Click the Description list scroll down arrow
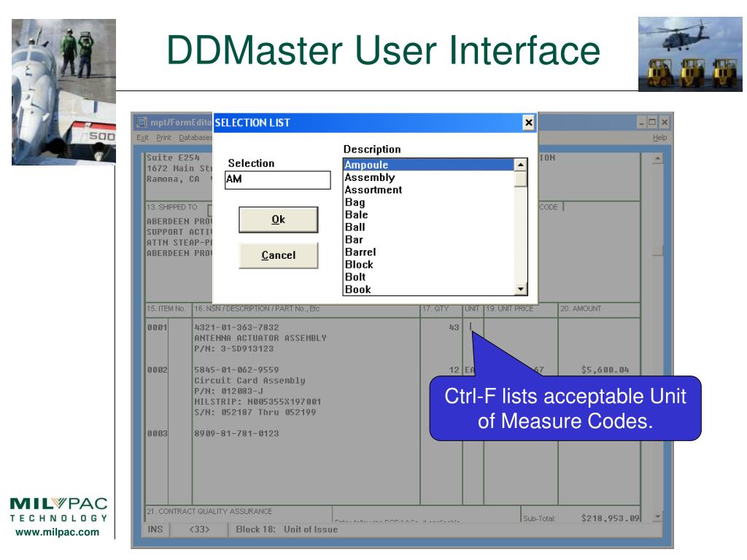The width and height of the screenshot is (747, 560). point(521,289)
